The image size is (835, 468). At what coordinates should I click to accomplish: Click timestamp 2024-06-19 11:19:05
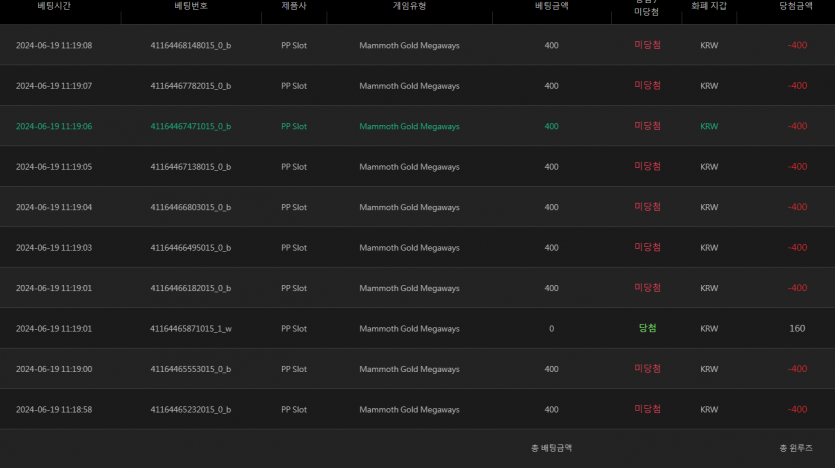click(54, 167)
